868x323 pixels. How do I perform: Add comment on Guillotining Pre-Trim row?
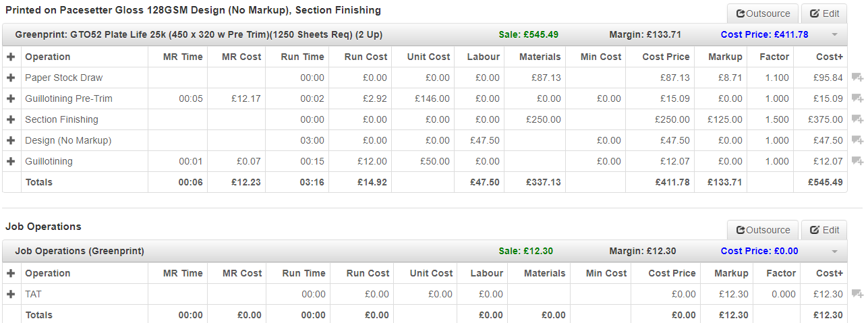[x=857, y=99]
